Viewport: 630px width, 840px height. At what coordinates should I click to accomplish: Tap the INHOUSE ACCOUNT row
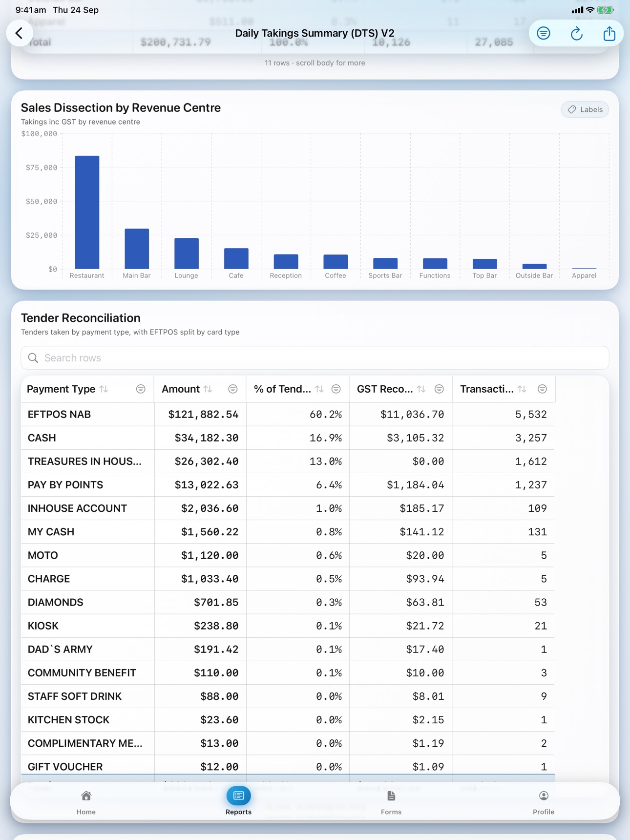tap(288, 508)
